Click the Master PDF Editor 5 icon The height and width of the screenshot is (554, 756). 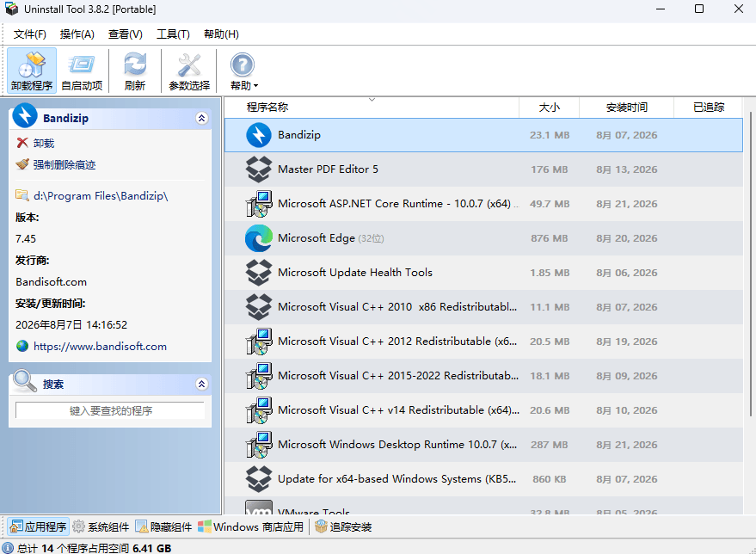tap(259, 169)
